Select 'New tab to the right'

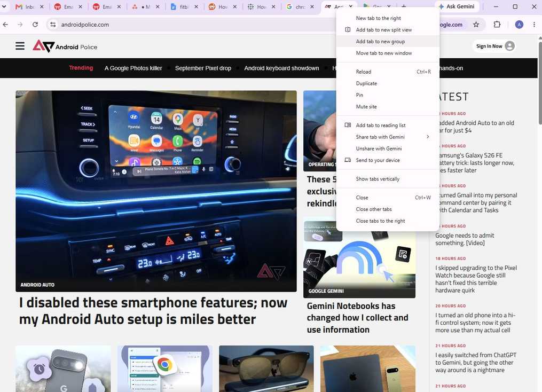(388, 18)
